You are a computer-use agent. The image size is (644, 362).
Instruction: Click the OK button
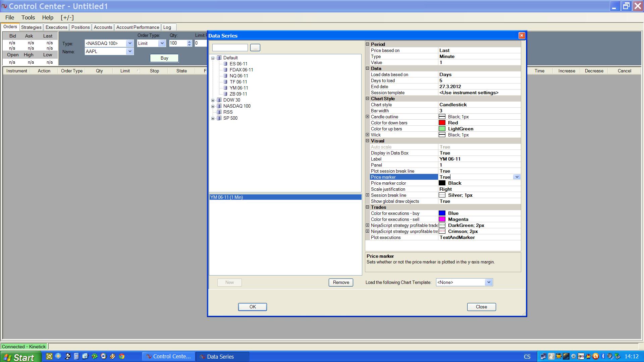click(x=252, y=307)
